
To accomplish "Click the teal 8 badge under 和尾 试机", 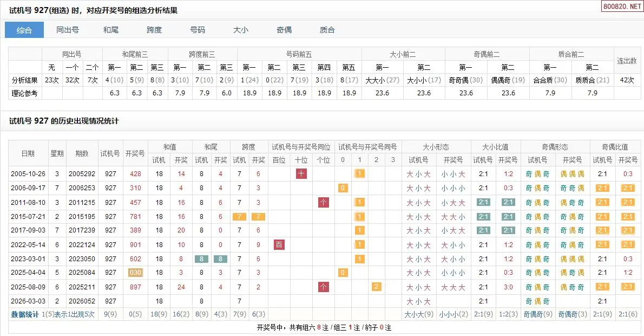I will coord(201,259).
